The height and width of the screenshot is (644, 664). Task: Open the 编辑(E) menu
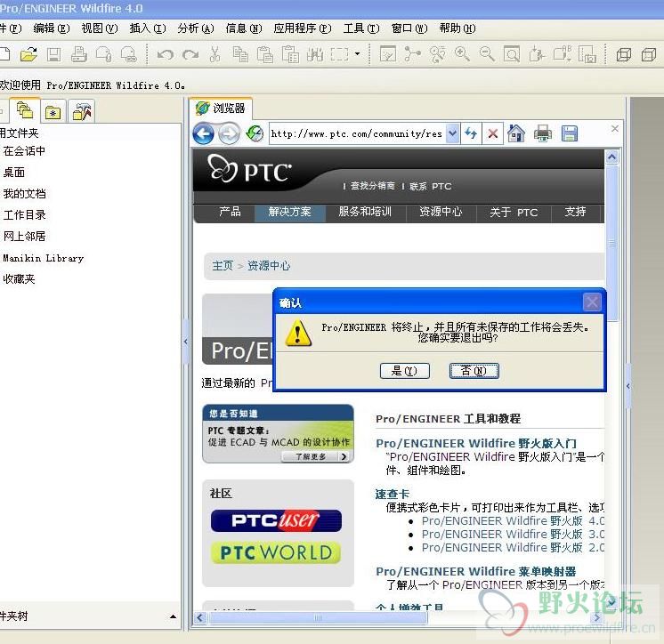click(x=52, y=28)
